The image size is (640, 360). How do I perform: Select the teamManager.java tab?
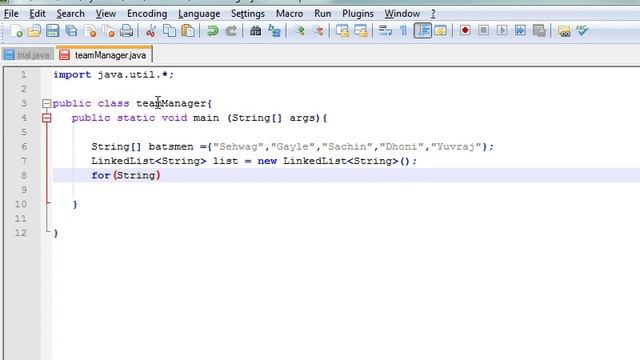104,55
